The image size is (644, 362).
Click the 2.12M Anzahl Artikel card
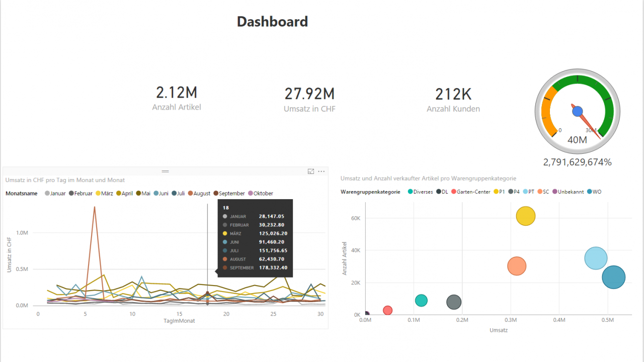pyautogui.click(x=177, y=98)
